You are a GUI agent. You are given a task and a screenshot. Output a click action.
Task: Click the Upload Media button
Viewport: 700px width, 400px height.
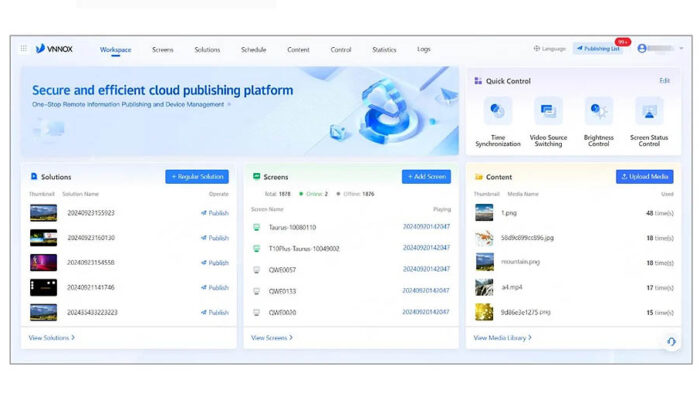(645, 177)
